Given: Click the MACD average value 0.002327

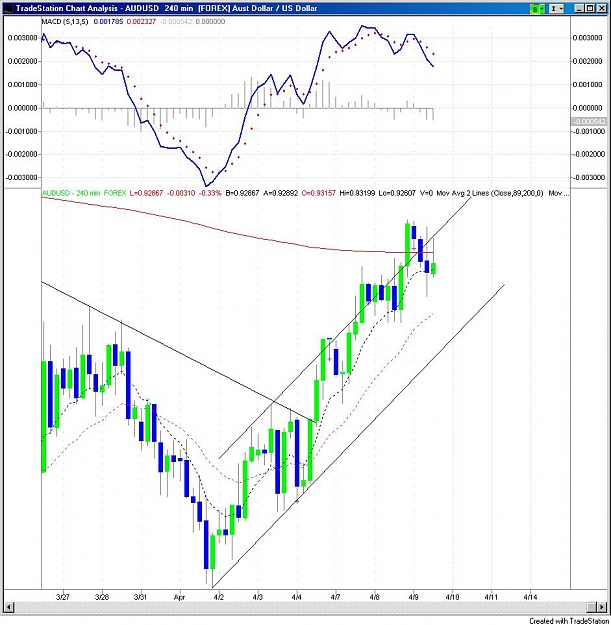Looking at the screenshot, I should (x=141, y=22).
